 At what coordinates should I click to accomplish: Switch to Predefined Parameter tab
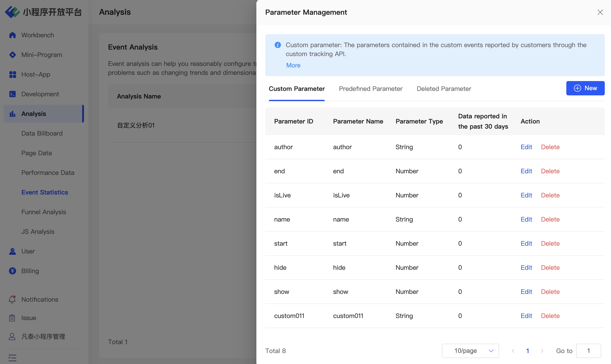(x=371, y=89)
